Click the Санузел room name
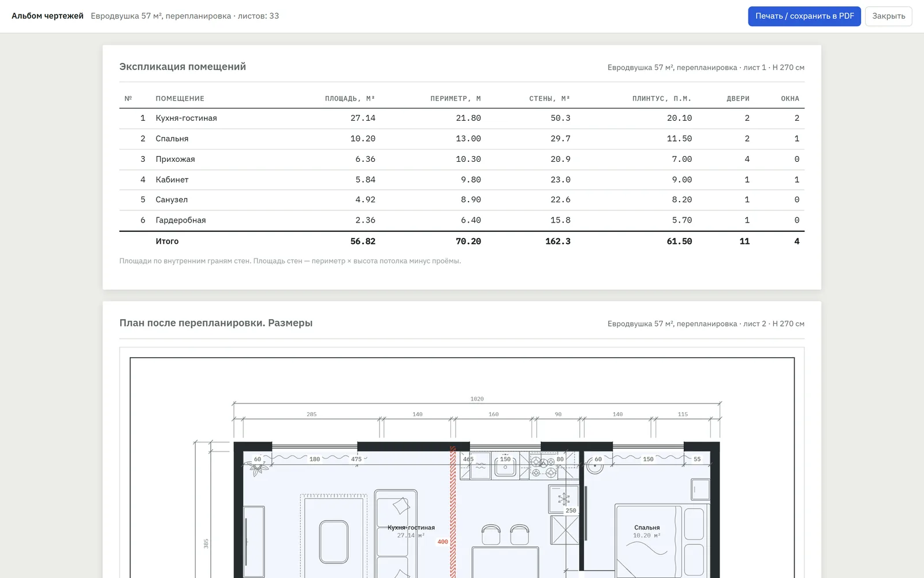The image size is (924, 578). pyautogui.click(x=172, y=199)
